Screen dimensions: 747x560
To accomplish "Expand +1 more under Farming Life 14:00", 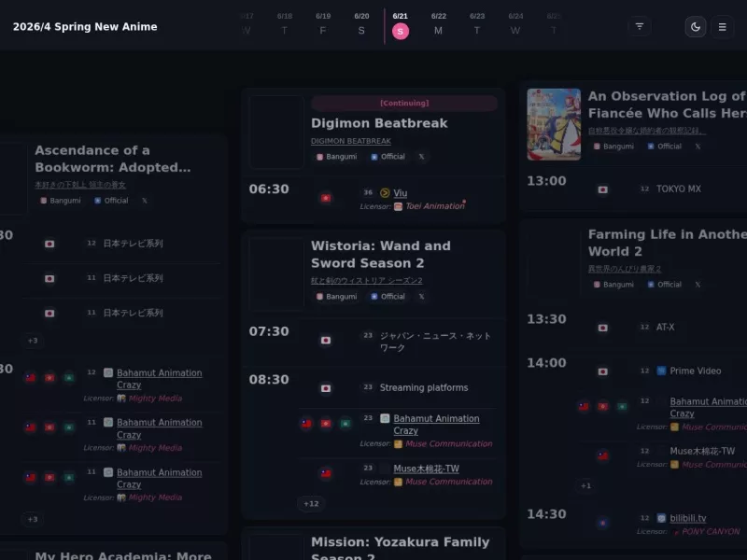I will (x=586, y=485).
